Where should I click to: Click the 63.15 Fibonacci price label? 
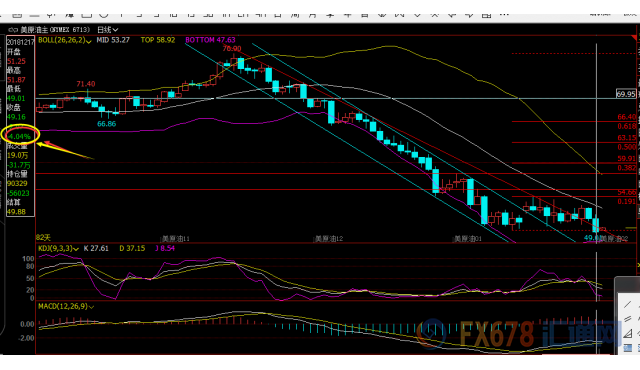(627, 137)
